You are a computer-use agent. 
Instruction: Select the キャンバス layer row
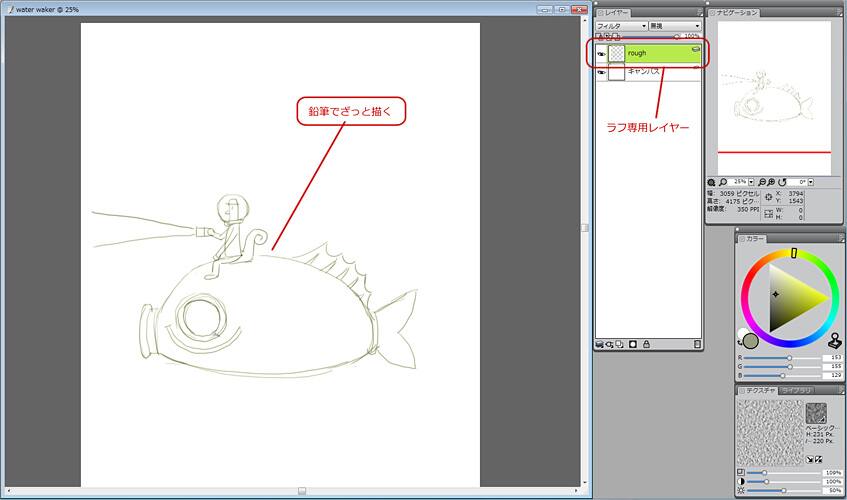pyautogui.click(x=660, y=73)
